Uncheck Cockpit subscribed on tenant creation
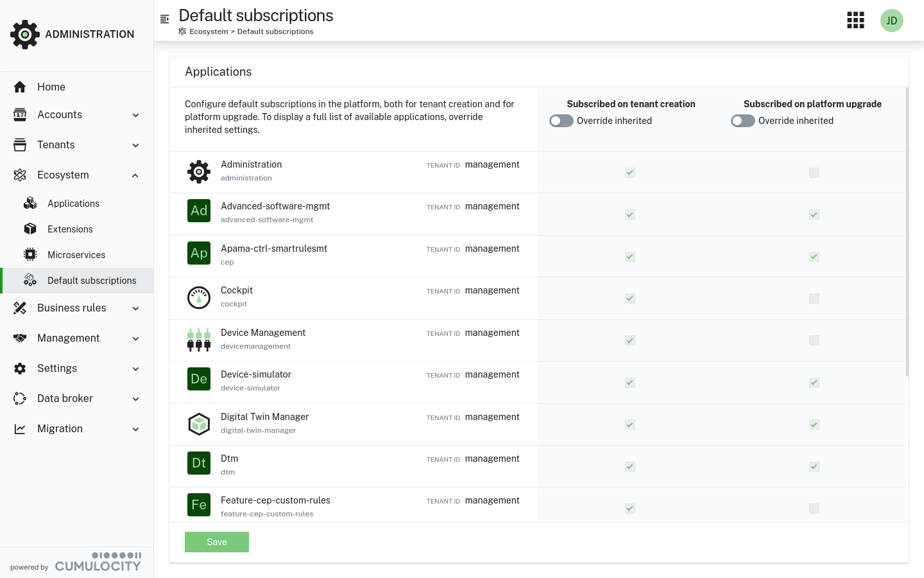 [x=629, y=299]
